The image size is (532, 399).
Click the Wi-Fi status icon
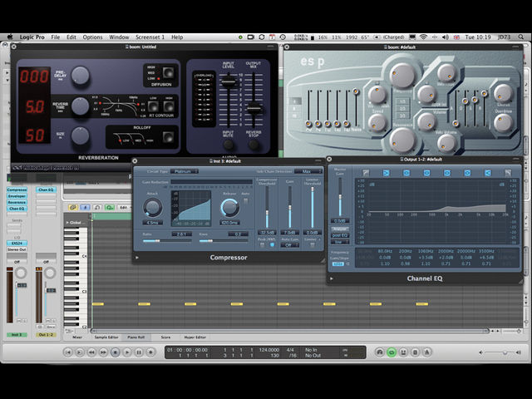tap(423, 37)
